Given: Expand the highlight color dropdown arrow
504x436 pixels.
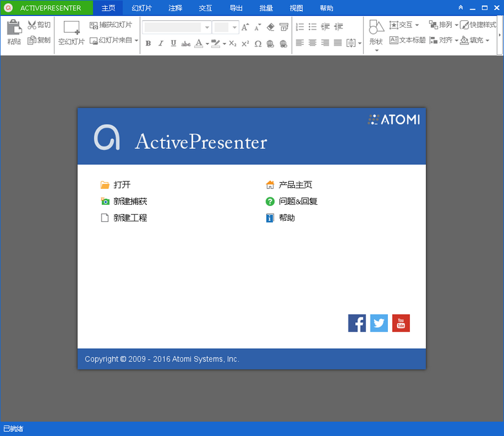Looking at the screenshot, I should 224,44.
